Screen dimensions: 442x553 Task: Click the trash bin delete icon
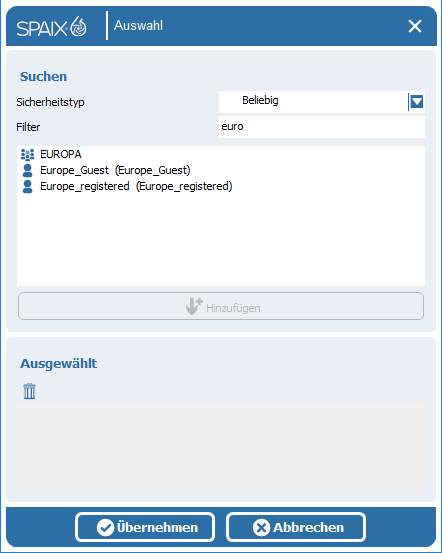point(30,391)
